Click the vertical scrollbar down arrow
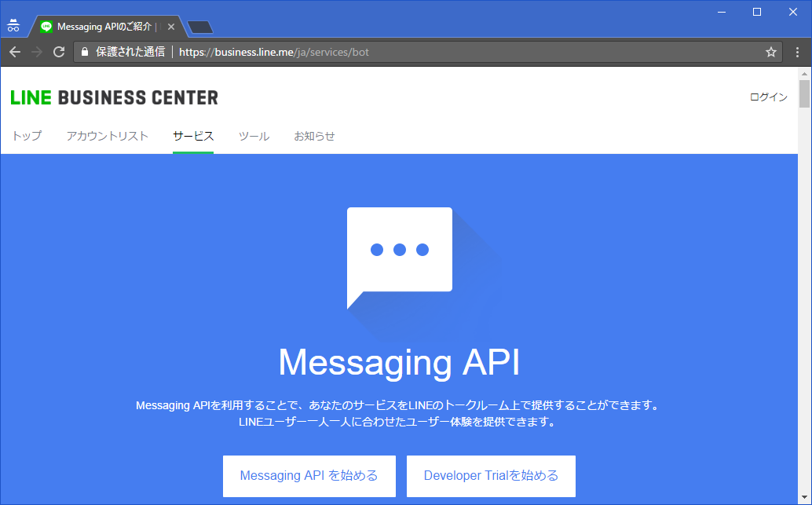This screenshot has width=812, height=505. tap(804, 498)
